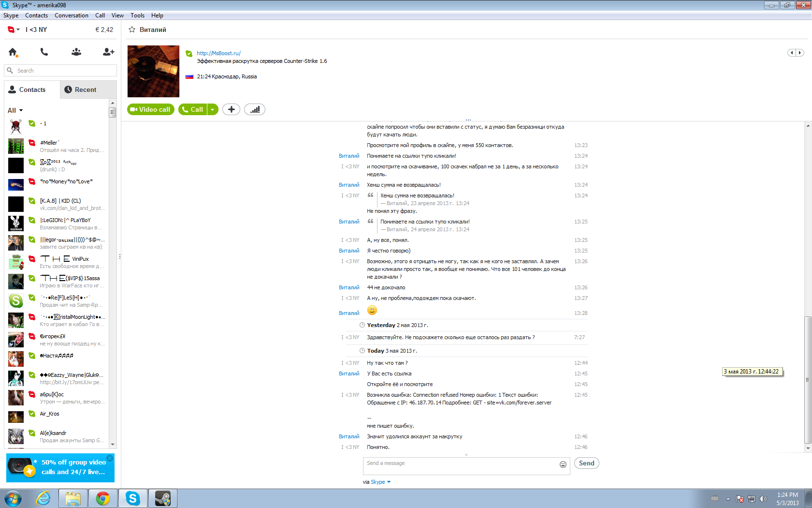Click the Russian flag icon in profile
The height and width of the screenshot is (508, 812).
click(189, 77)
